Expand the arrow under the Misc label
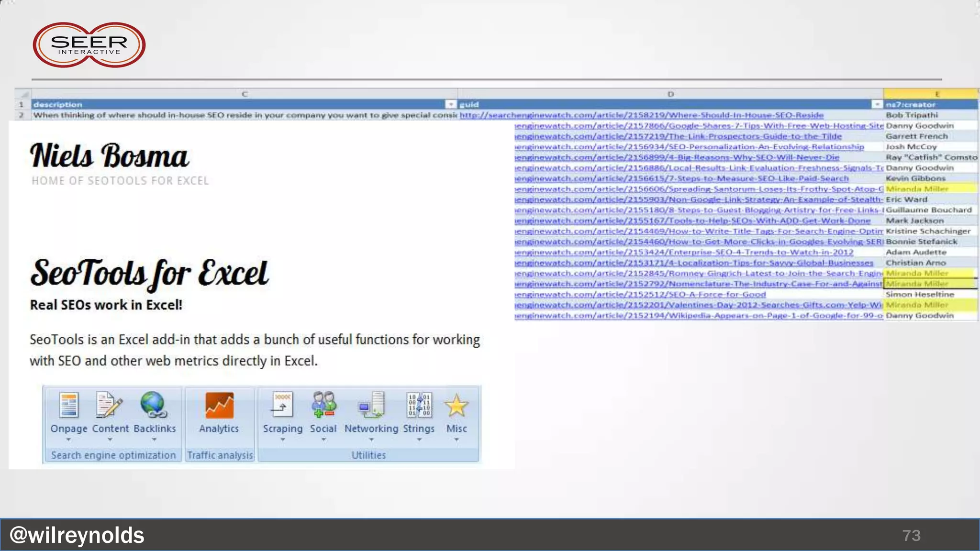This screenshot has height=551, width=980. point(456,440)
